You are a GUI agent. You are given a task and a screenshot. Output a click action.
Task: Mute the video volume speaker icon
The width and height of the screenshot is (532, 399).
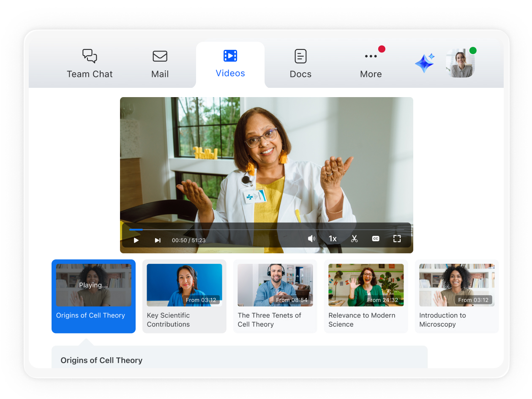[311, 239]
